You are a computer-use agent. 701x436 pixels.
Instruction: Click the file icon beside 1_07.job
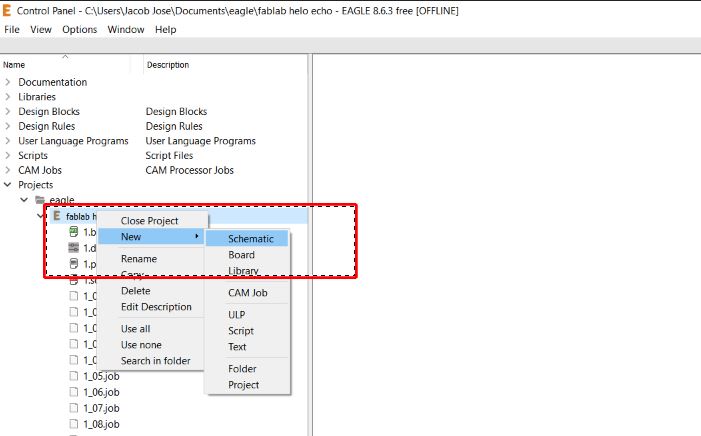74,408
